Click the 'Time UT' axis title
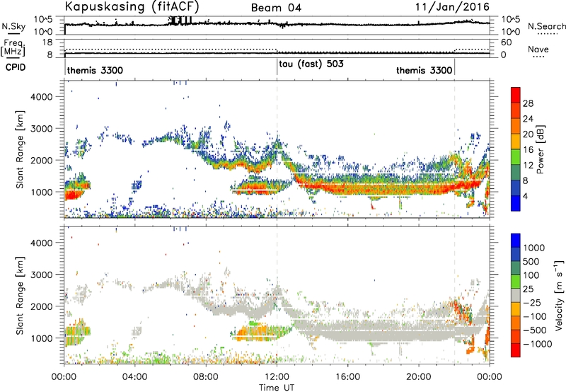 277,388
